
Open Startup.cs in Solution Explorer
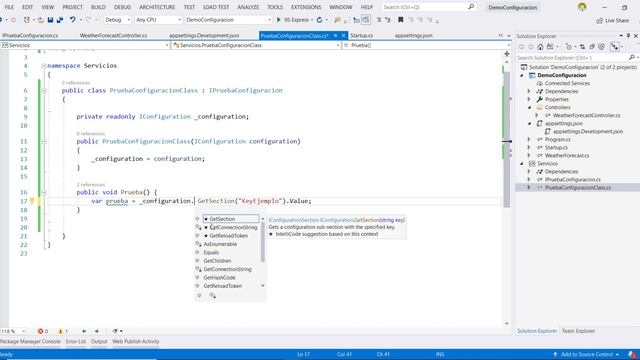pyautogui.click(x=556, y=147)
